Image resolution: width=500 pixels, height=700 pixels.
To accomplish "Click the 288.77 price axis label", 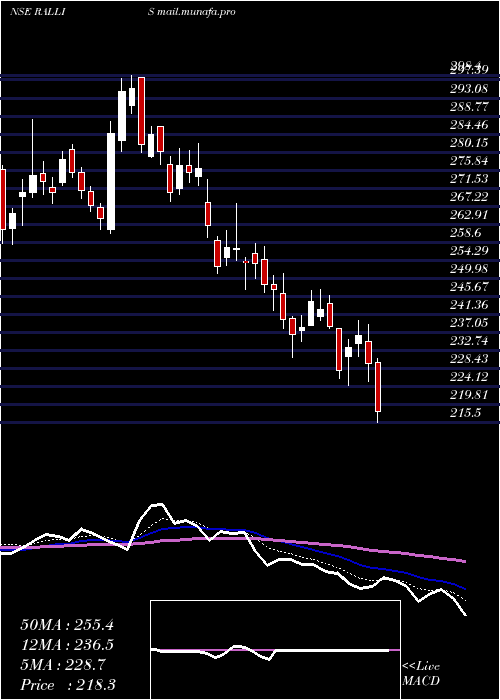I will pos(468,107).
